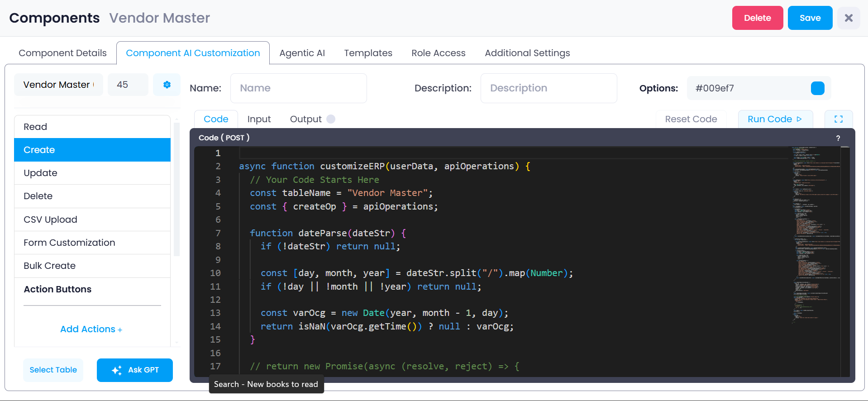The width and height of the screenshot is (868, 401).
Task: Click the Action Buttons heading
Action: tap(57, 289)
